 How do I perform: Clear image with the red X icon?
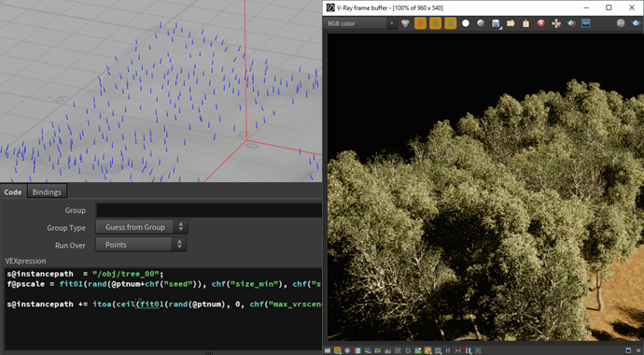tap(541, 23)
